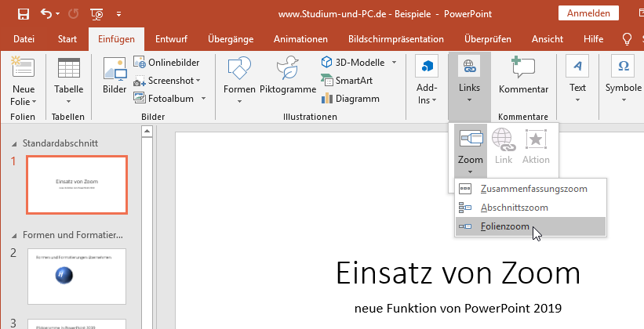The height and width of the screenshot is (329, 644).
Task: Select slide 1 thumbnail Einsatz von Zoom
Action: [x=77, y=185]
